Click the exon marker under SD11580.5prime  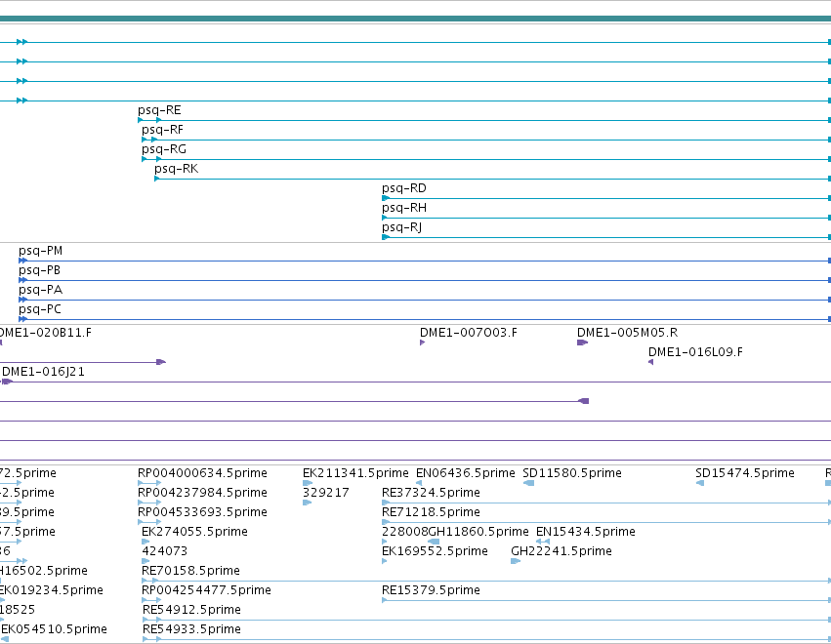tap(528, 483)
